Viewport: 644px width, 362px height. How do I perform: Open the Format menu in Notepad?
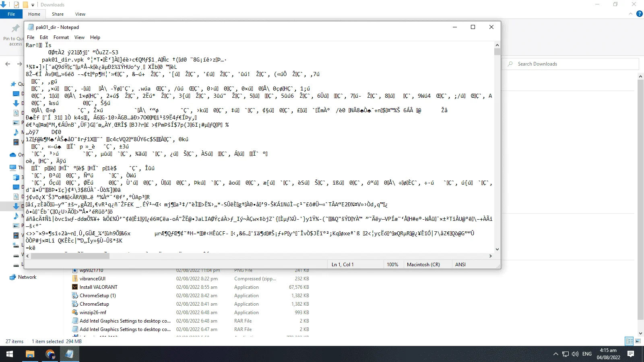click(61, 37)
